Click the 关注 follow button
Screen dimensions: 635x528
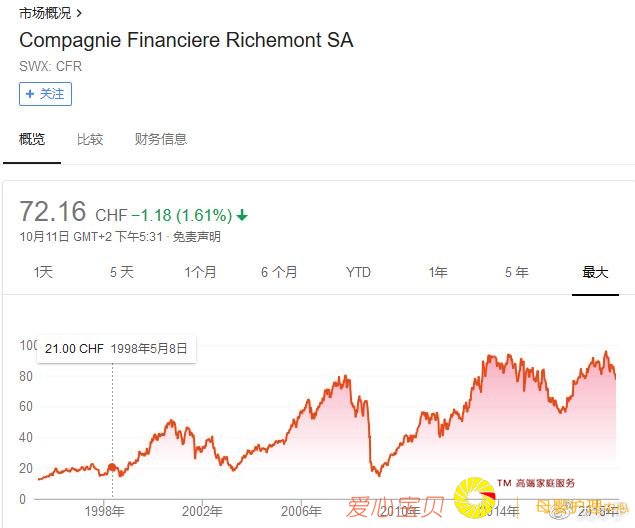tap(45, 94)
